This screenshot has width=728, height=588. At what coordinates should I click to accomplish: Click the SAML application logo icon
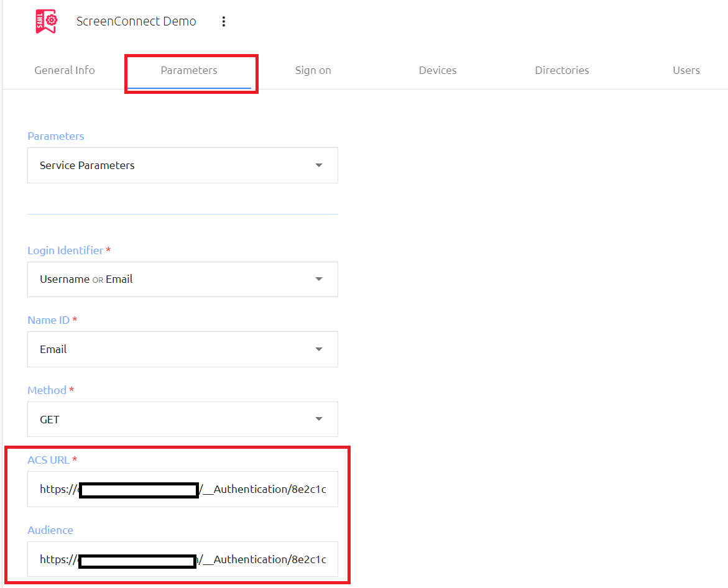pos(45,21)
